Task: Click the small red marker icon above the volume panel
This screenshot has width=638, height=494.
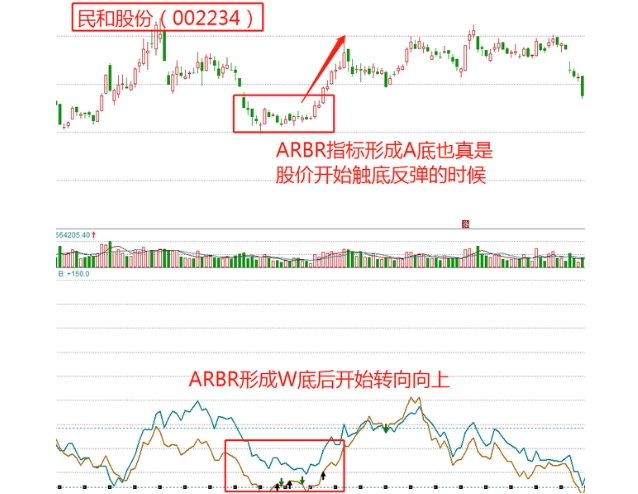Action: (465, 224)
